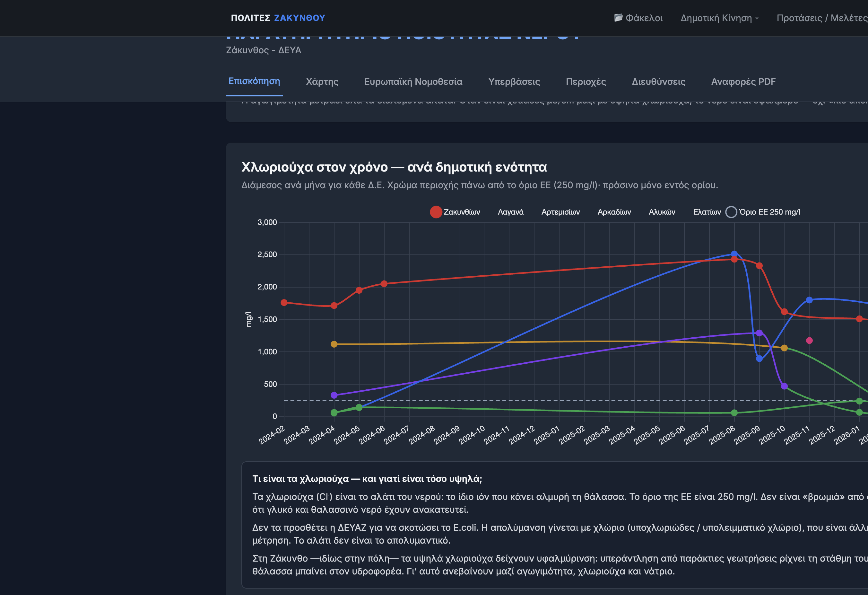
Task: Hide the Αρκαδίων series in legend
Action: click(x=614, y=212)
